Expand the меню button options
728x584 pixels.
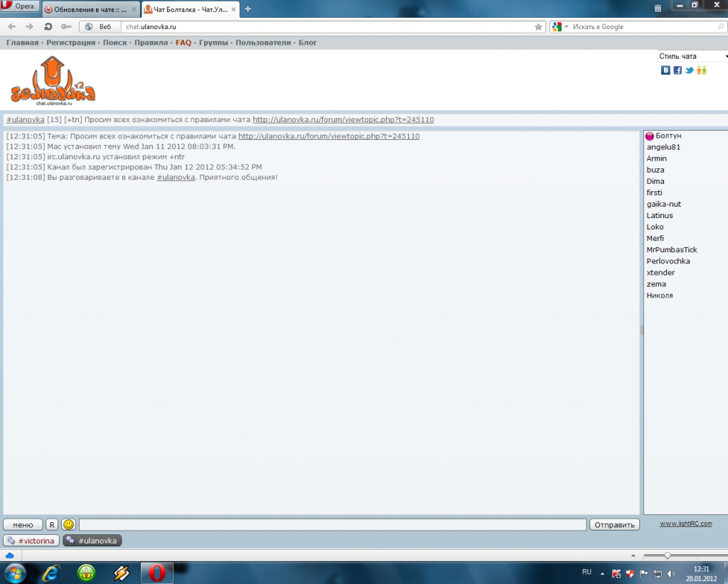click(22, 524)
